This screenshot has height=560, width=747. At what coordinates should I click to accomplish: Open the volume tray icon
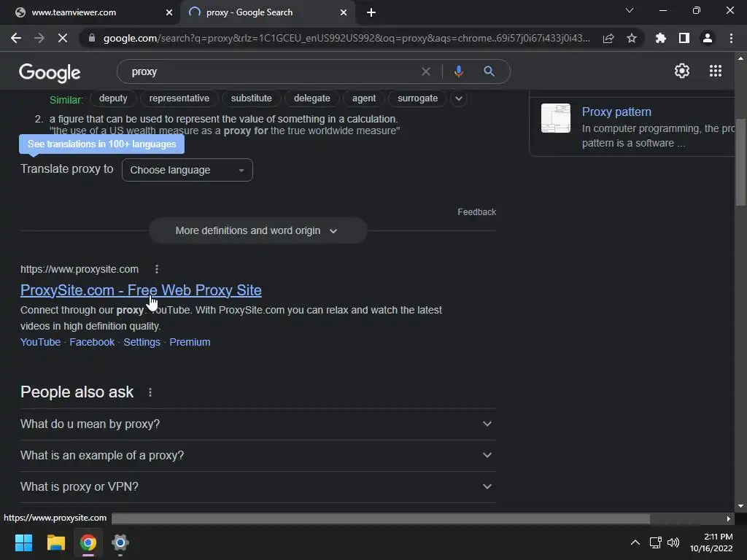pyautogui.click(x=673, y=542)
